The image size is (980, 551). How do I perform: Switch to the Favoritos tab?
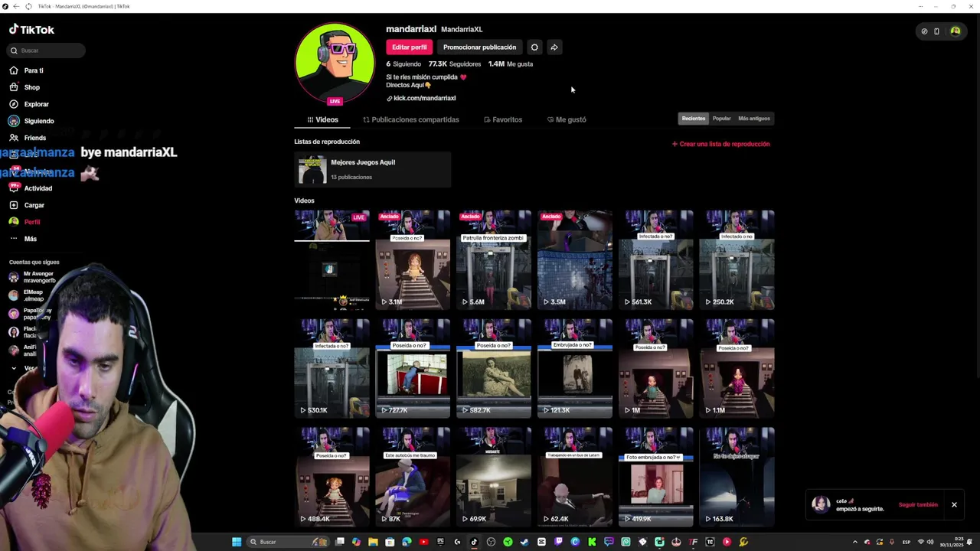click(503, 119)
